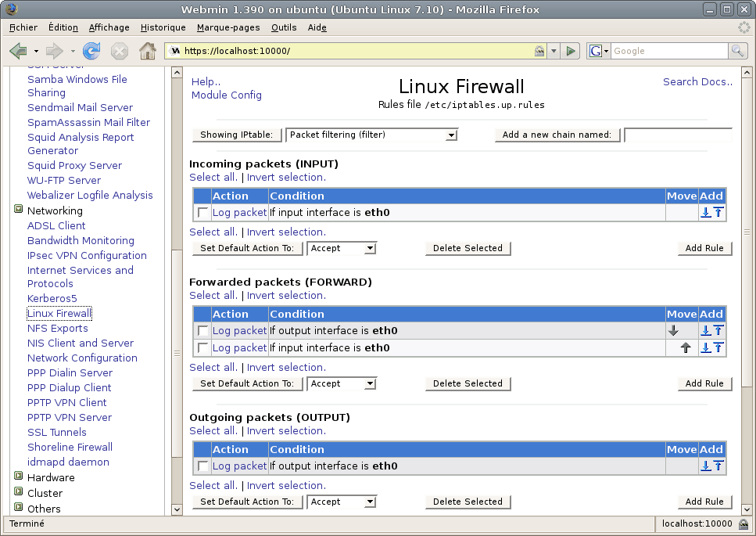Open the Outils menu

point(284,27)
